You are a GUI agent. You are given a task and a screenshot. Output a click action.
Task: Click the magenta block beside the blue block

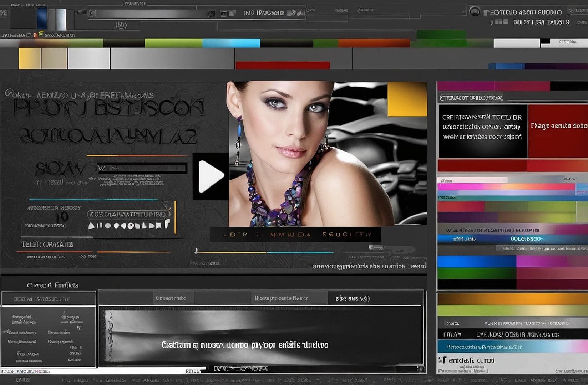552,261
